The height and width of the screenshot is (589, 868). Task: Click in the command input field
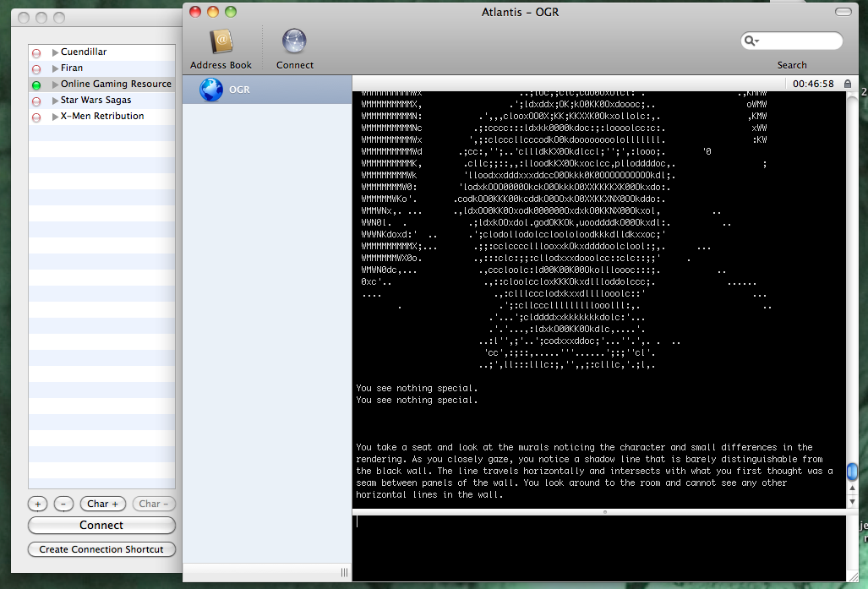pyautogui.click(x=598, y=548)
